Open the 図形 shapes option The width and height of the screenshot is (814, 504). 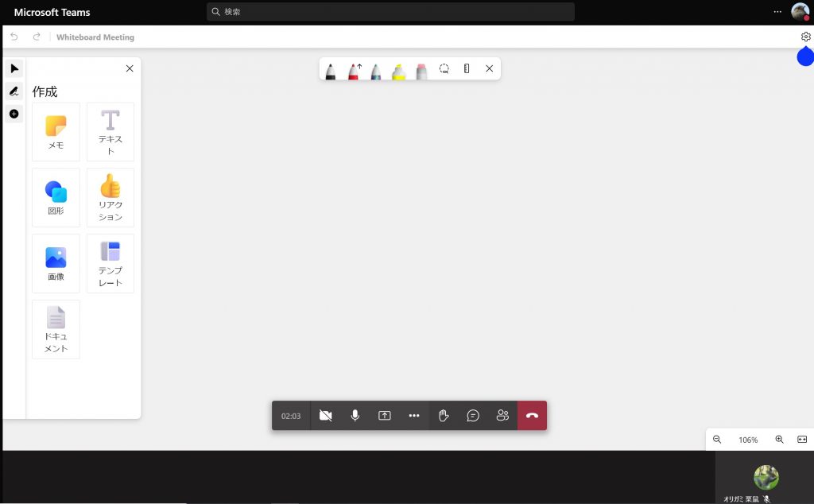[x=56, y=197]
